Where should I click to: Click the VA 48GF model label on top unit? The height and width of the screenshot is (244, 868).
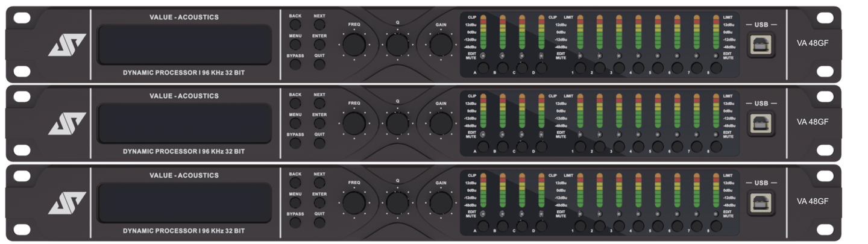point(813,43)
